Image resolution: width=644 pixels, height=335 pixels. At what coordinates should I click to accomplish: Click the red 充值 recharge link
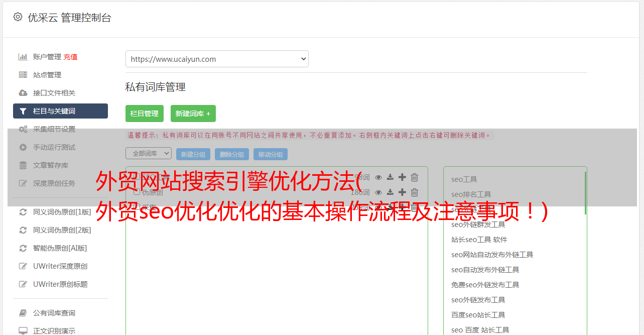70,57
